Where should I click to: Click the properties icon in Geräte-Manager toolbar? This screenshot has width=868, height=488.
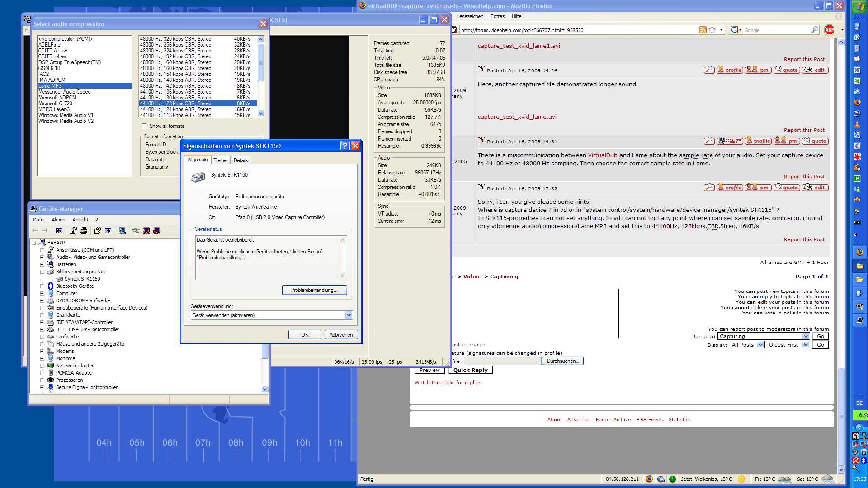click(73, 230)
